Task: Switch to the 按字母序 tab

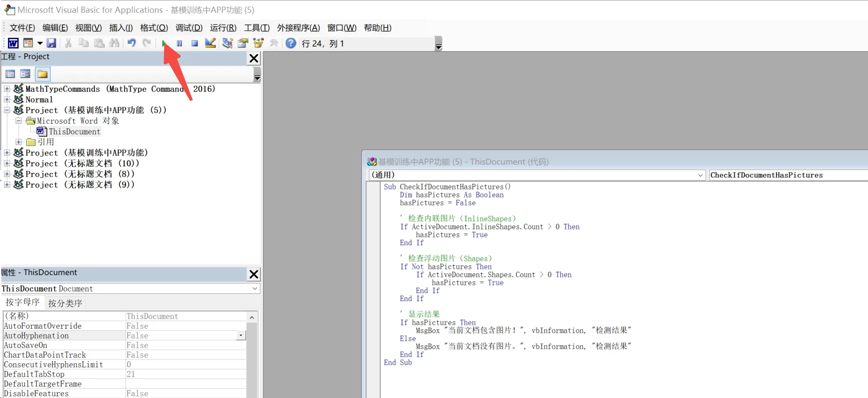Action: tap(23, 302)
